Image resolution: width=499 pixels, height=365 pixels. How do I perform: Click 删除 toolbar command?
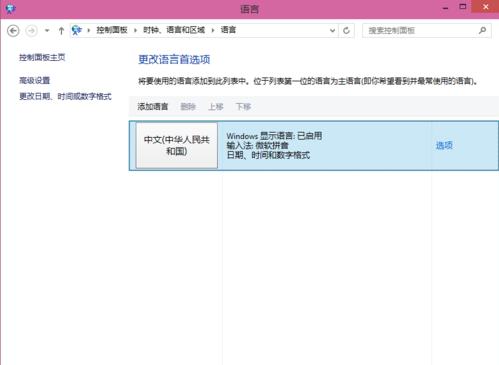pyautogui.click(x=188, y=107)
